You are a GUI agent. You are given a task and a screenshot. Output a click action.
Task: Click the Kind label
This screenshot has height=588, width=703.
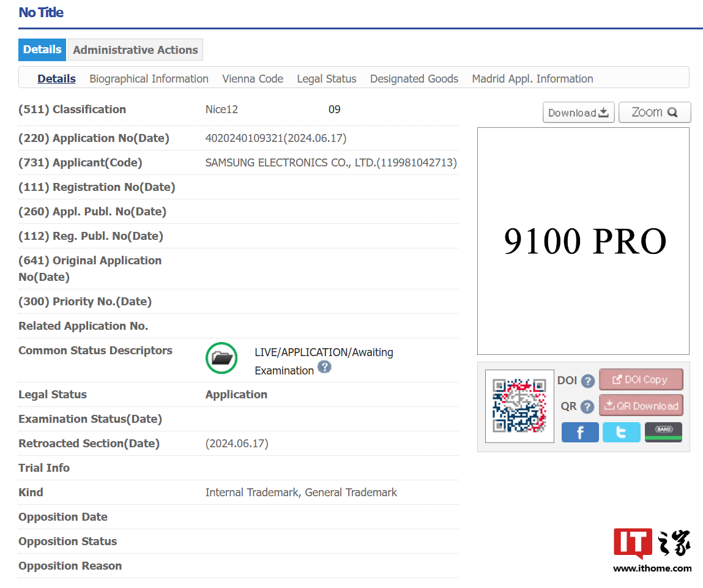[x=31, y=493]
